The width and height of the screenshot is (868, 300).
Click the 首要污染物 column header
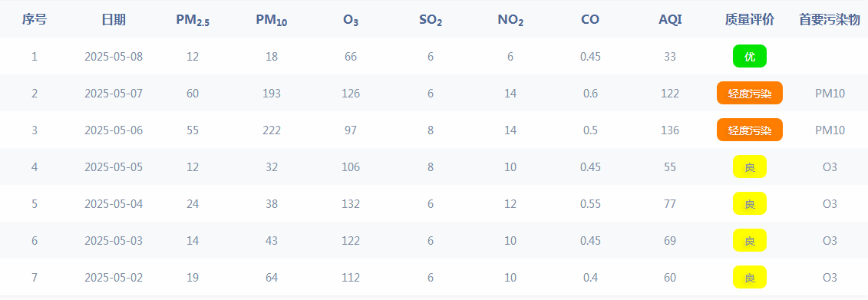830,20
